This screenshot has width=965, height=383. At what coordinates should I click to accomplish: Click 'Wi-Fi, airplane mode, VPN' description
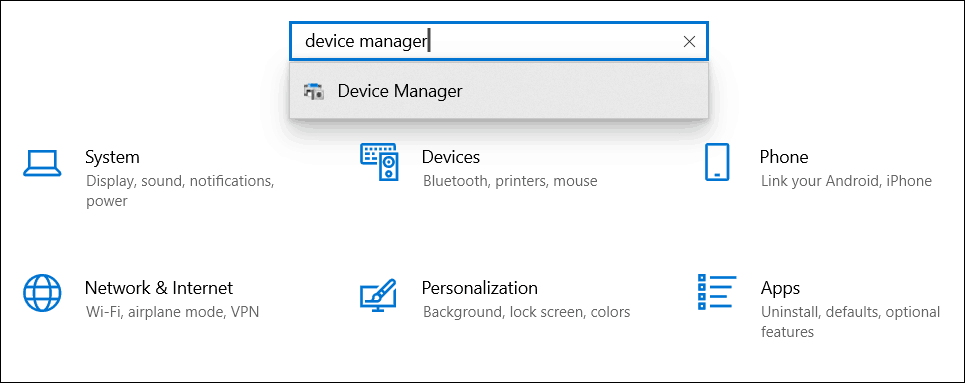click(x=172, y=312)
